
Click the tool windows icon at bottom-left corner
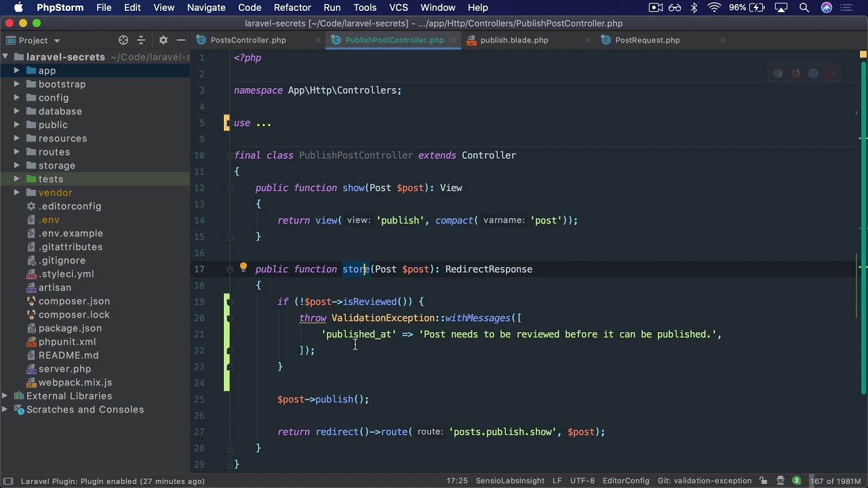pos(7,481)
